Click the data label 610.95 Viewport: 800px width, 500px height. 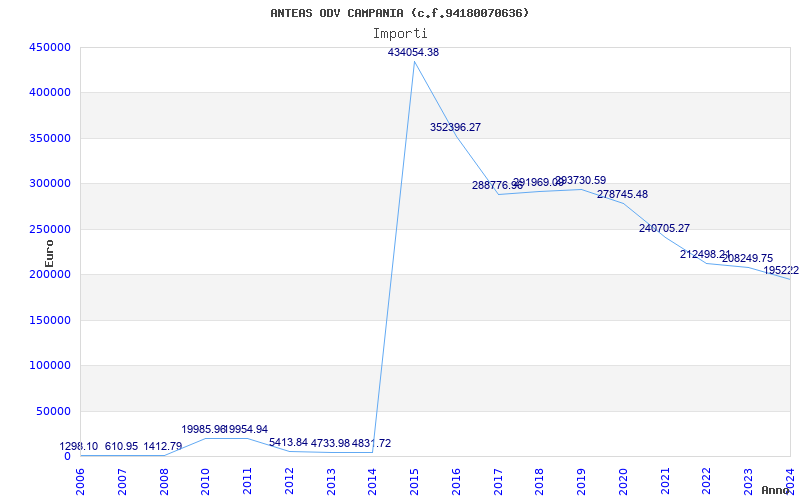coord(121,446)
